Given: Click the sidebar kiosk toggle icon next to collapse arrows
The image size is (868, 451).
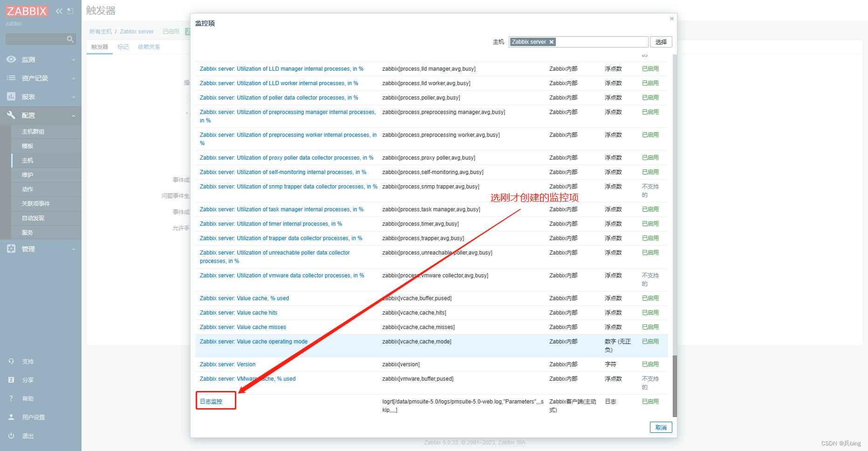Looking at the screenshot, I should 70,11.
